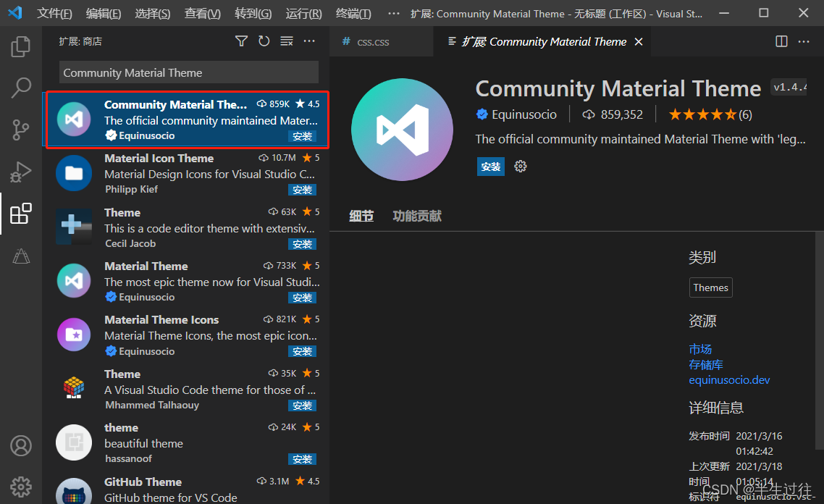Image resolution: width=824 pixels, height=504 pixels.
Task: Open the Search view in activity bar
Action: [x=21, y=88]
